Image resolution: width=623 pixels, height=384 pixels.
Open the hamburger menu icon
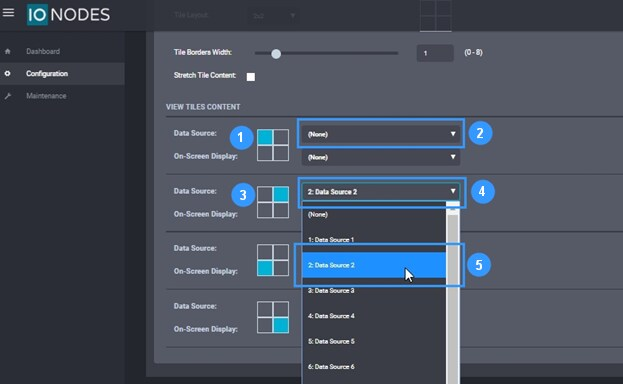(8, 13)
